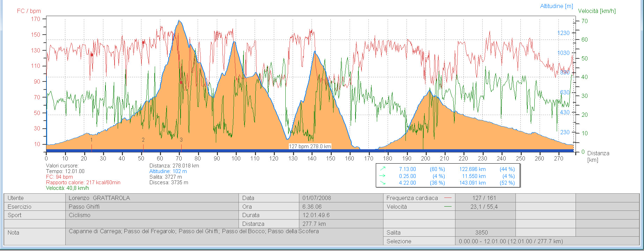Click the '200' tick on the distance axis
This screenshot has height=251, width=644.
[x=426, y=158]
